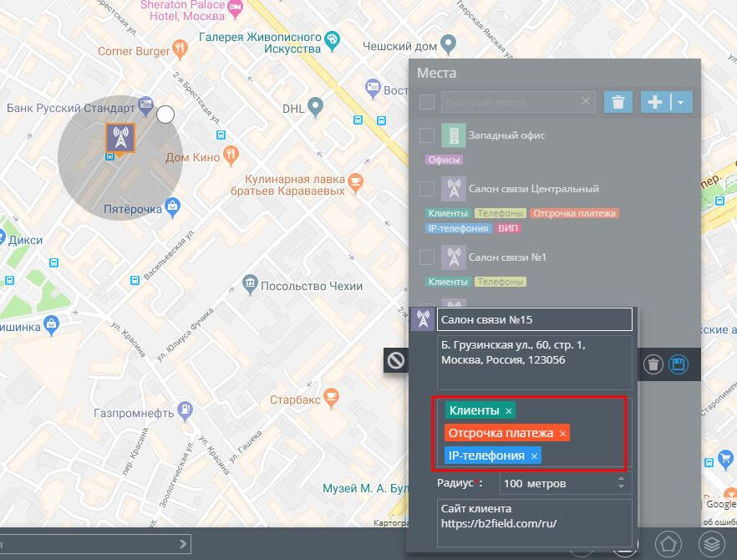Viewport: 737px width, 560px height.
Task: Select the antenna tower marker on the map
Action: point(120,138)
